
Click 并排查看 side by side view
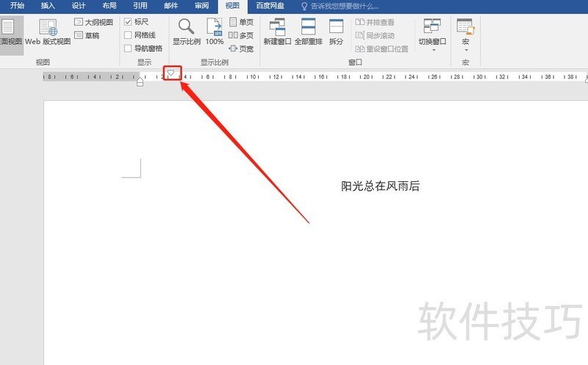[x=375, y=23]
